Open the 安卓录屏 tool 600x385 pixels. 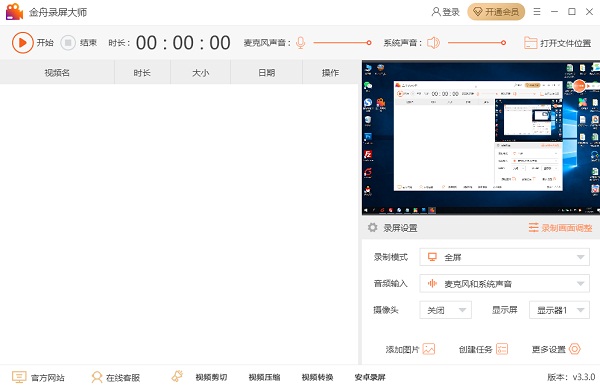pos(370,377)
